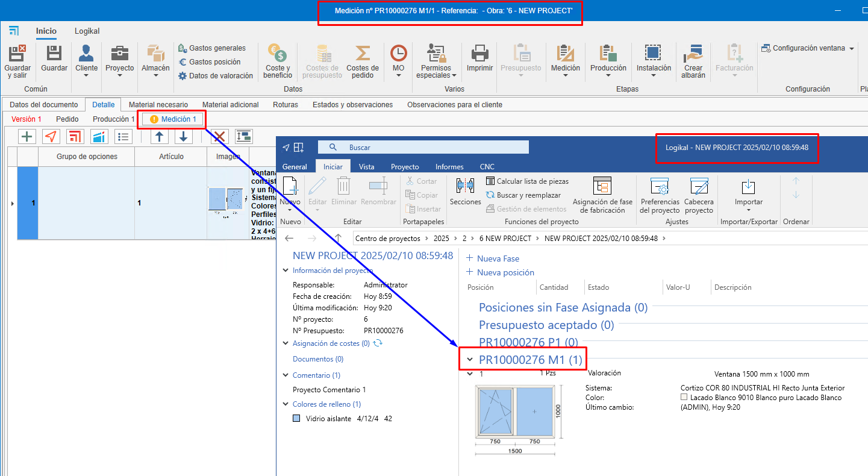Move row down with the down arrow
Screen dimensions: 868x476
click(184, 136)
